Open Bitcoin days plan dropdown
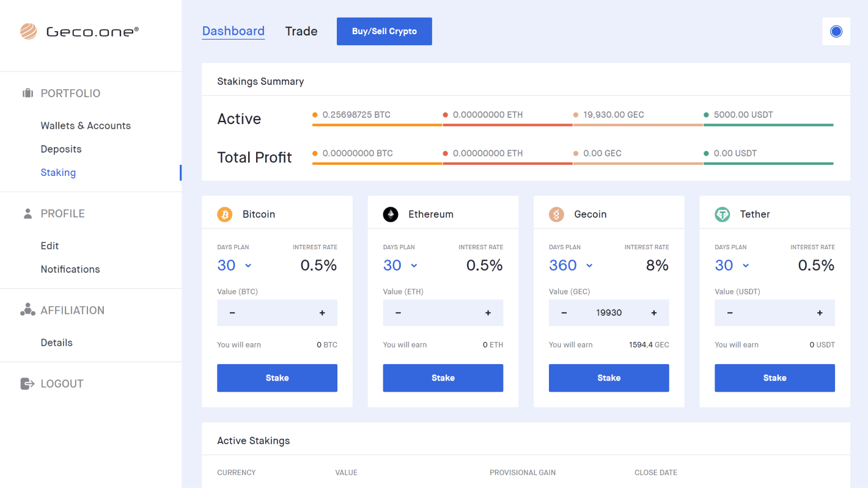The image size is (868, 488). (x=235, y=265)
